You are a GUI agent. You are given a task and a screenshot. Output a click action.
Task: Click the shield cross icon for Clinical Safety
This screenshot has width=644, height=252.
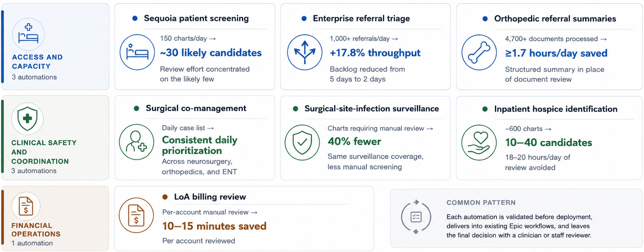27,119
